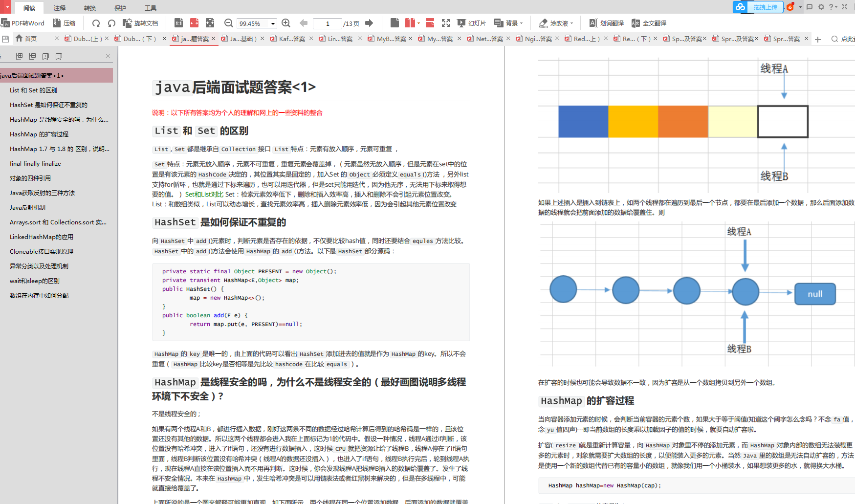Select bookmark wait和sleep的区别
Screen dimensions: 855x504
click(x=35, y=281)
